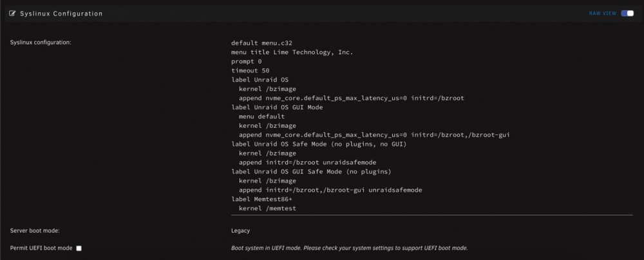Click the 'label Memtest86+' line
The height and width of the screenshot is (260, 644).
click(x=261, y=199)
